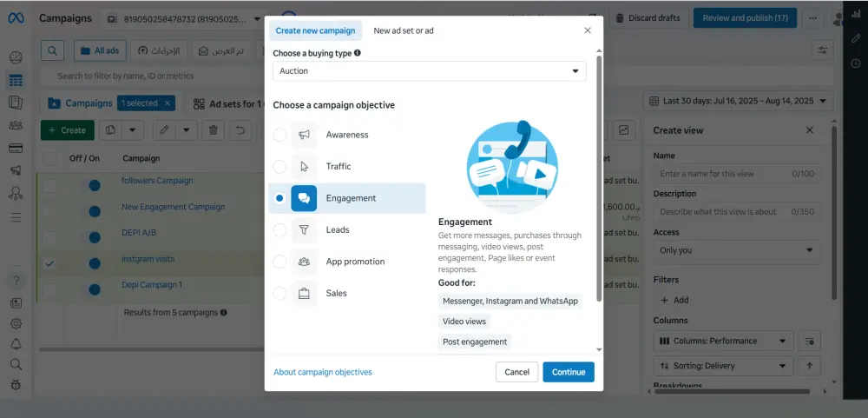Open the Advertising settings megaphone icon in sidebar
The image size is (868, 418).
16,170
